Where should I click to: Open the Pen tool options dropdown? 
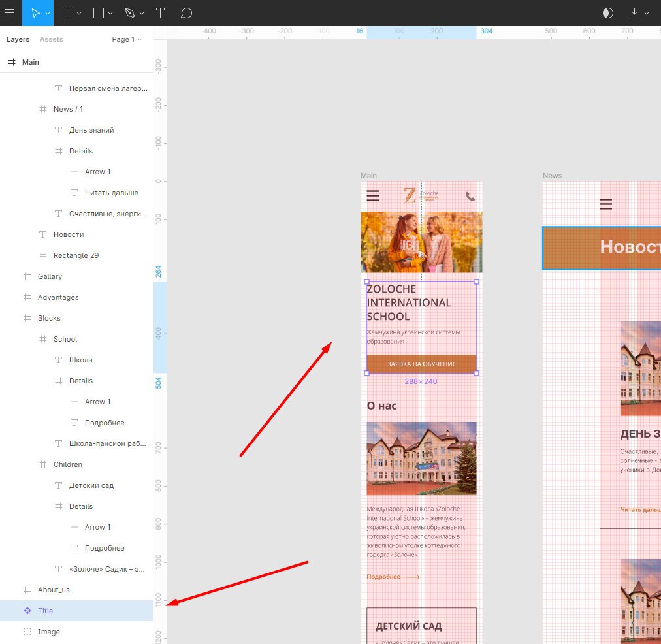[142, 14]
